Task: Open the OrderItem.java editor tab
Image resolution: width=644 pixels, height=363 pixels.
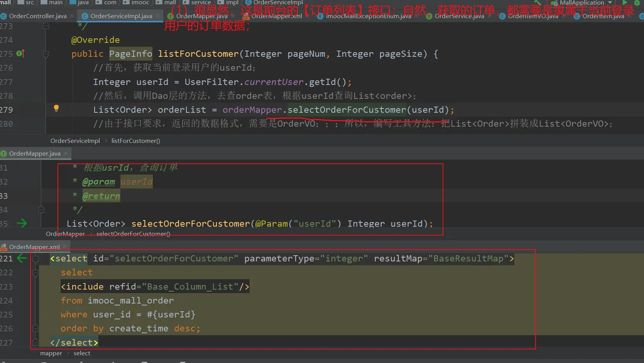Action: coord(603,16)
